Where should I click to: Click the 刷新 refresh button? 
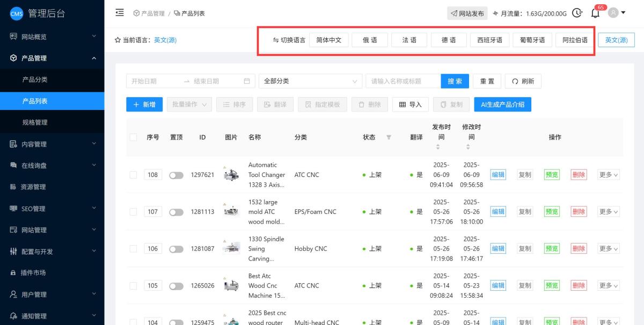523,81
